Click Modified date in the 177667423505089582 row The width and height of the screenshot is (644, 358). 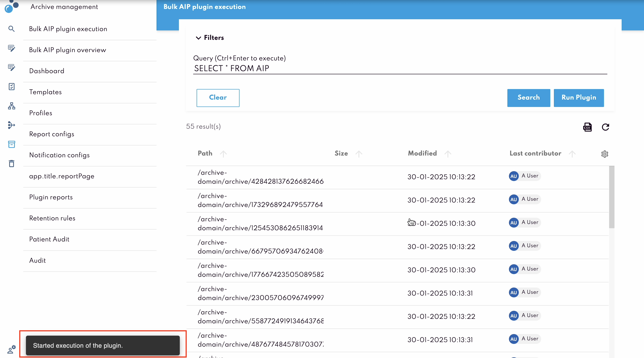pyautogui.click(x=441, y=270)
